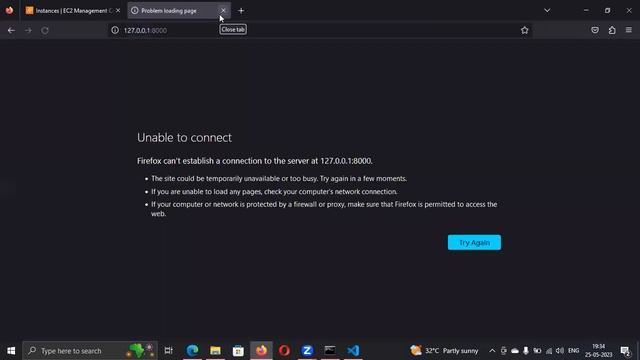Go forward one page

[x=28, y=30]
